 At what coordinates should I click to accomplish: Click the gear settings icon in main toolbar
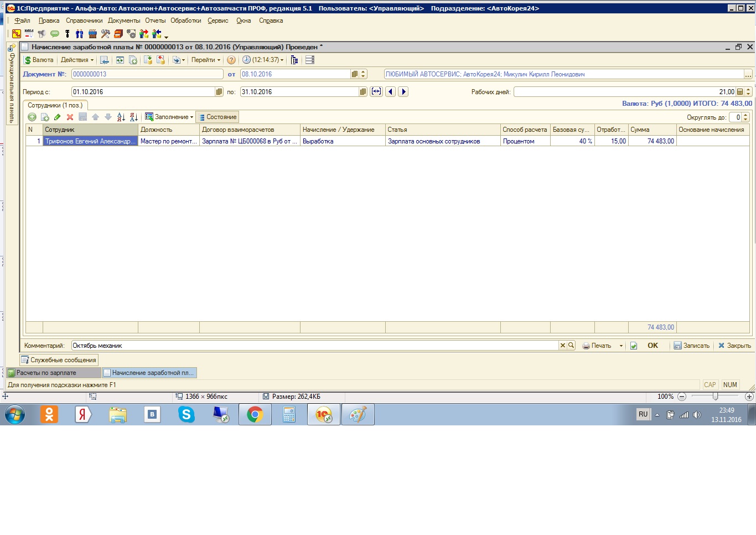click(131, 34)
